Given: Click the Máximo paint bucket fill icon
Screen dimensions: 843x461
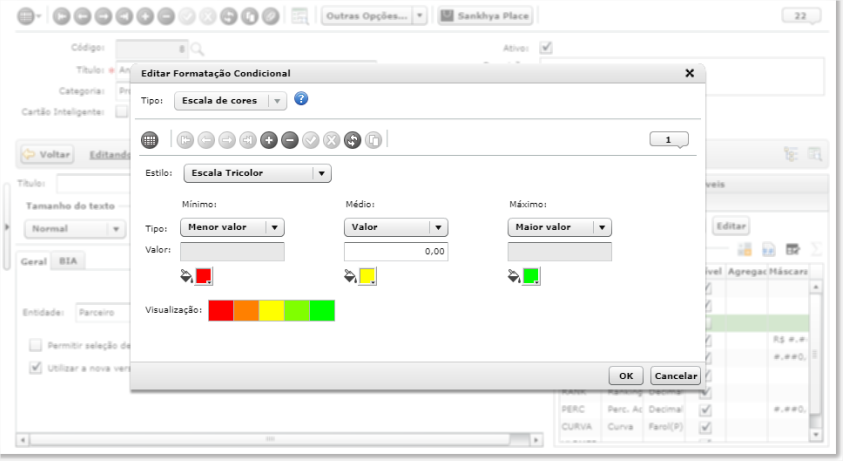Looking at the screenshot, I should tap(513, 276).
